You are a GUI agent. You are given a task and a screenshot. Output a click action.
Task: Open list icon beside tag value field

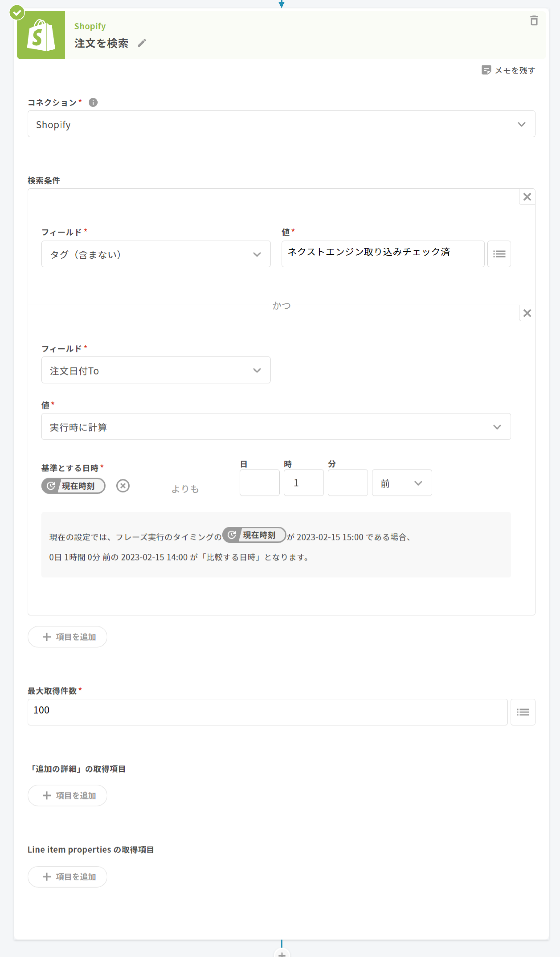click(x=499, y=254)
